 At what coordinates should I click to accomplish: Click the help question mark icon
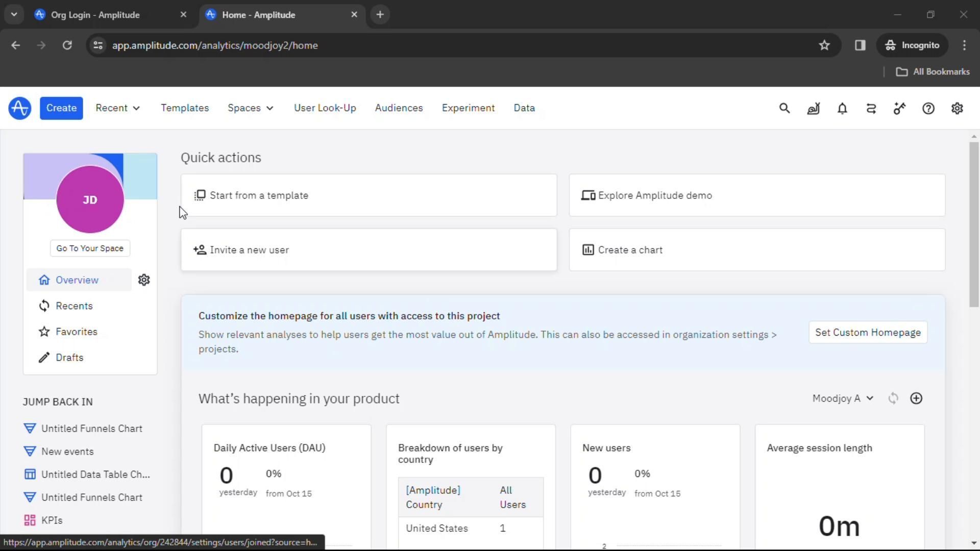928,108
